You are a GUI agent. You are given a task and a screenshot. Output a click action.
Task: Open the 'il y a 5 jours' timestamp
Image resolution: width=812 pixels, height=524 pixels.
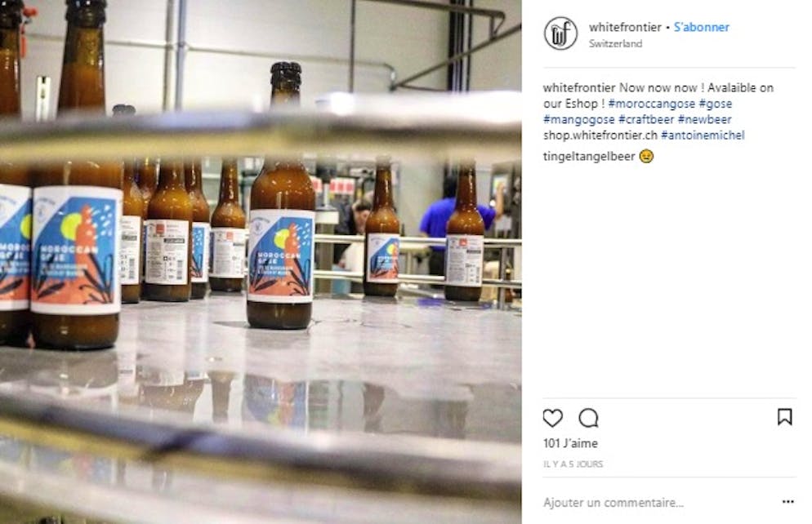(573, 464)
